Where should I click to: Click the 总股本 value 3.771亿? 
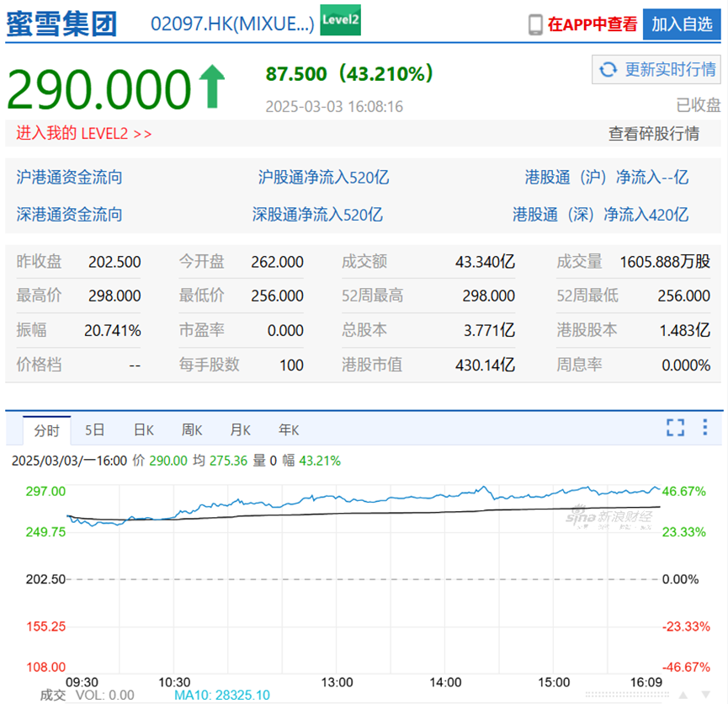click(489, 330)
